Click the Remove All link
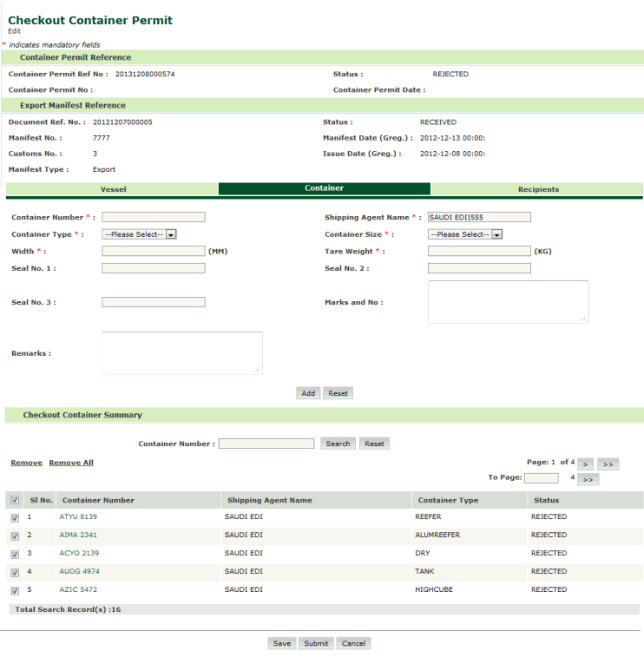Screen dimensions: 644x664 click(71, 463)
